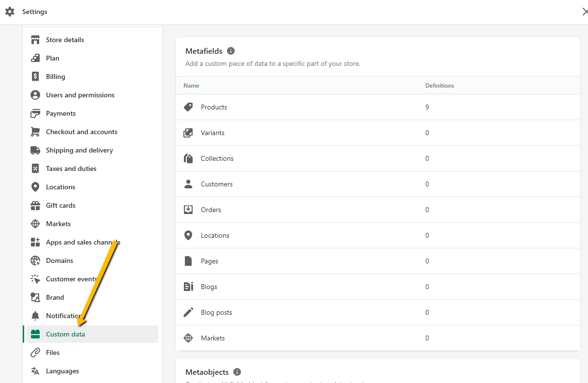The width and height of the screenshot is (588, 383).
Task: Click the Orders inbox icon
Action: pyautogui.click(x=188, y=210)
